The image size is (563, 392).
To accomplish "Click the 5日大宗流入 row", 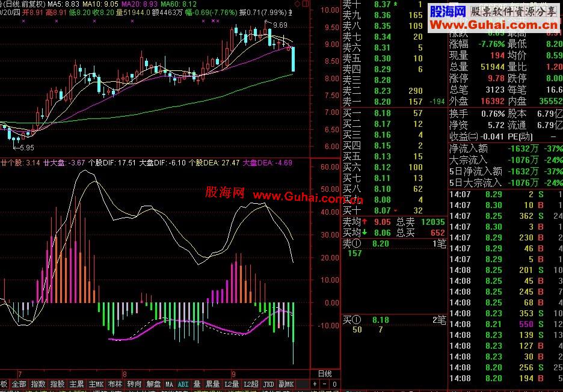I will [505, 183].
